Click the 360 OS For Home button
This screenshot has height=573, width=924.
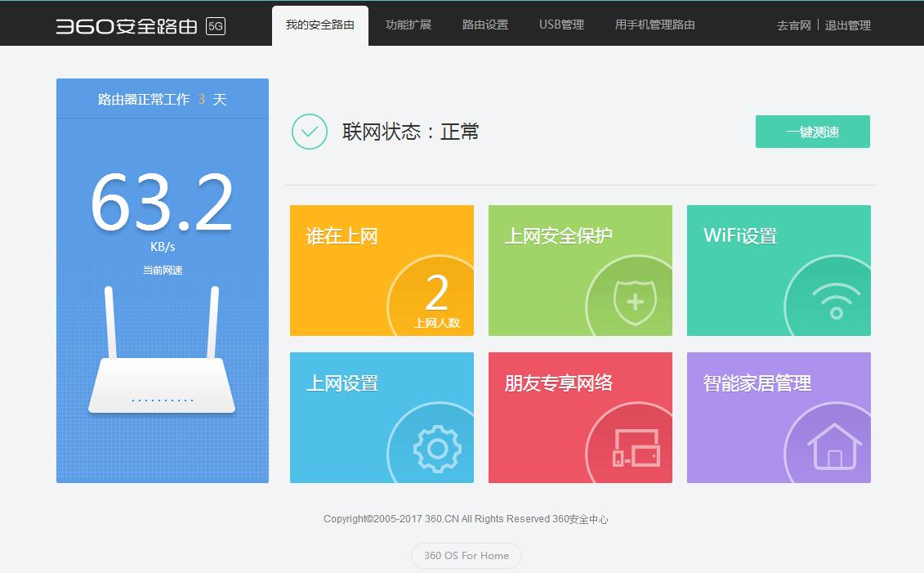466,555
